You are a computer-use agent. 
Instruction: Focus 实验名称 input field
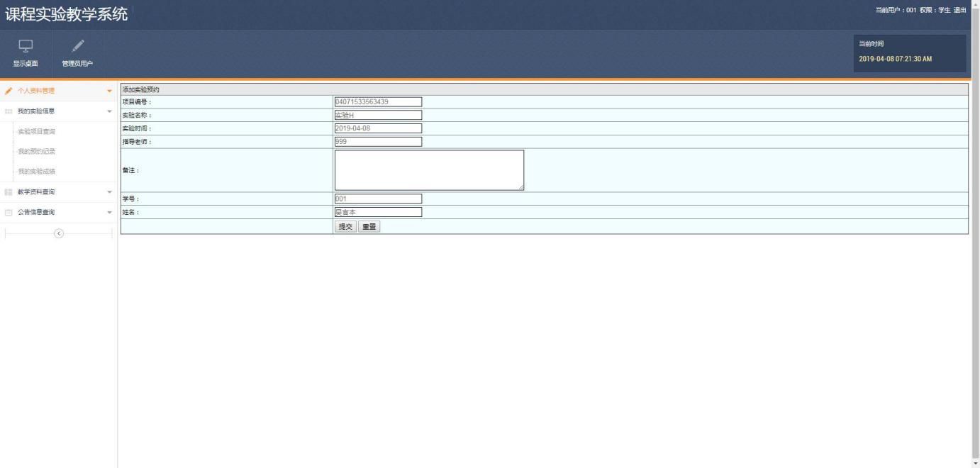point(378,115)
